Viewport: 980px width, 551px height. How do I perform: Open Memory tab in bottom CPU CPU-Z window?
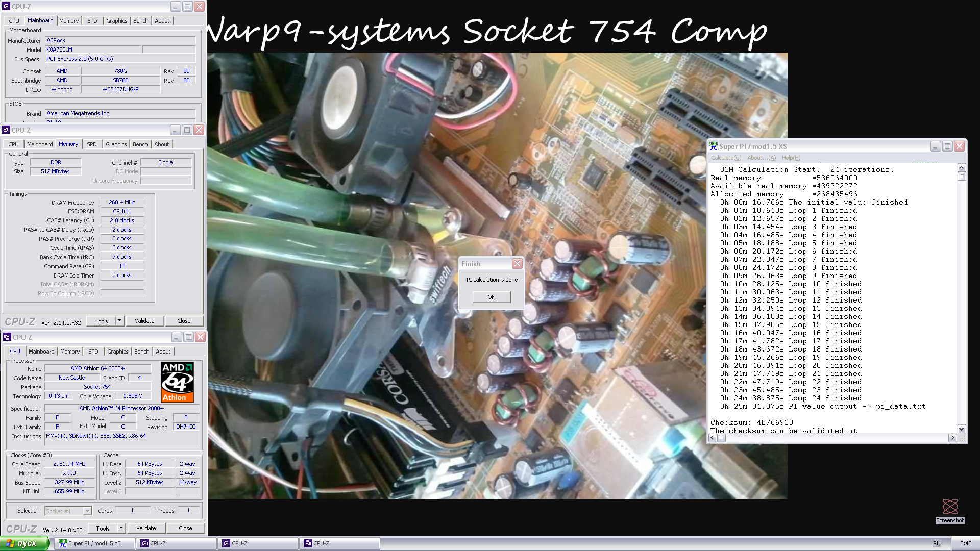[x=70, y=352]
